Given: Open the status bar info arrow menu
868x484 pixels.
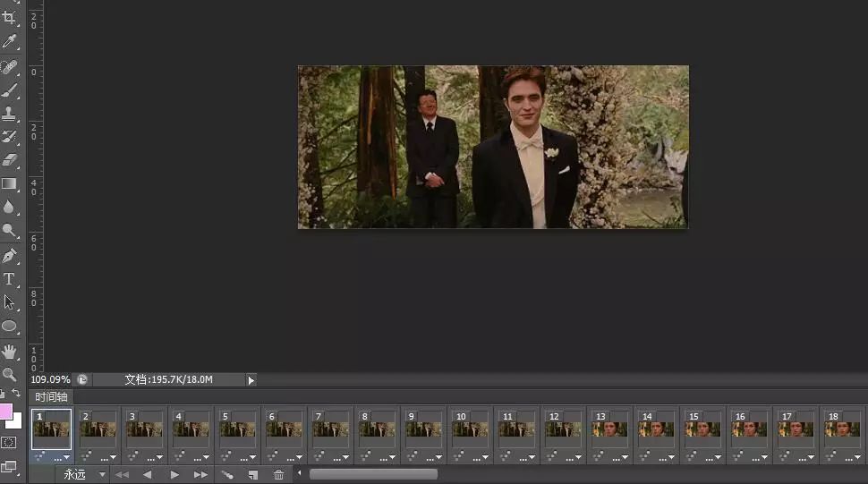Looking at the screenshot, I should (x=251, y=380).
